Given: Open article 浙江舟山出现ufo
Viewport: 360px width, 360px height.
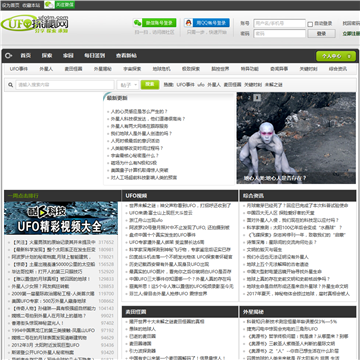Looking at the screenshot, I should [x=146, y=220].
